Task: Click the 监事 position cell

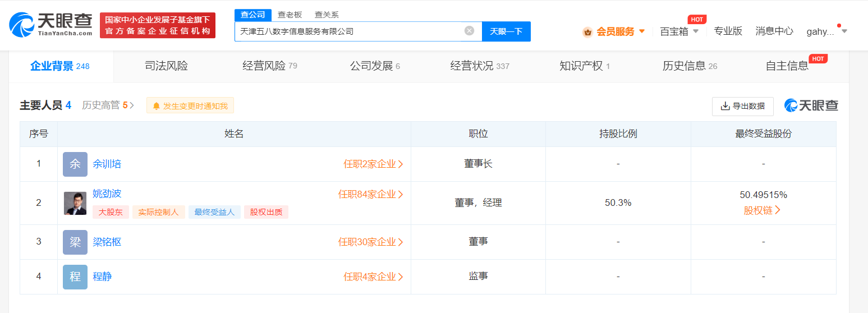Action: tap(478, 277)
